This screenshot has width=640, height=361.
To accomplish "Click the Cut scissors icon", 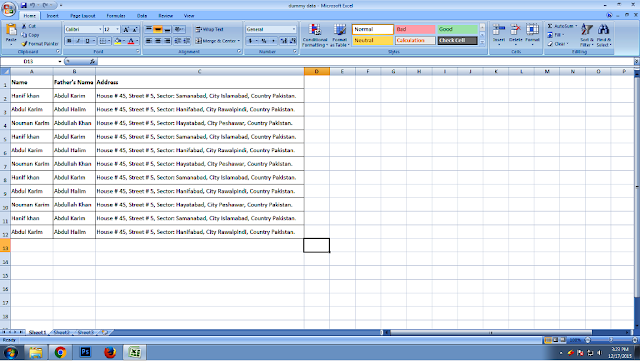I will (24, 26).
